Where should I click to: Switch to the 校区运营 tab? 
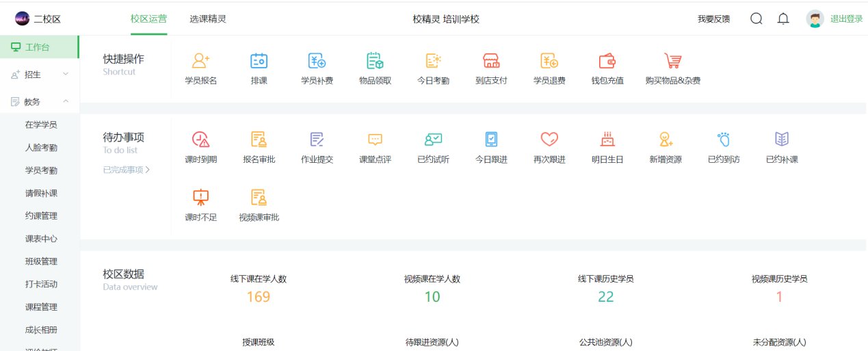coord(148,19)
